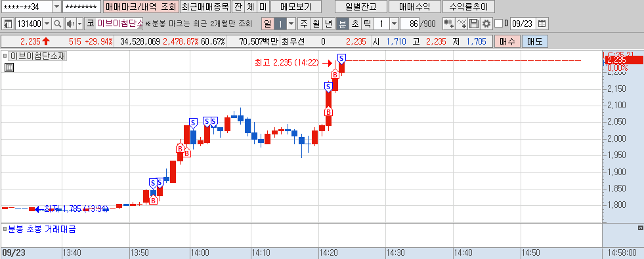Click the 저 1,705 low price
This screenshot has width=644, height=259.
[x=469, y=41]
